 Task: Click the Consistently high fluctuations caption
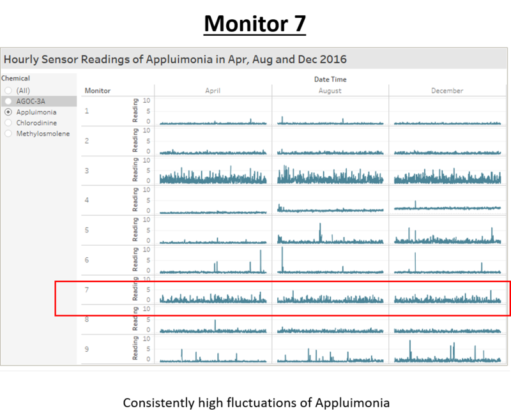coord(256,403)
